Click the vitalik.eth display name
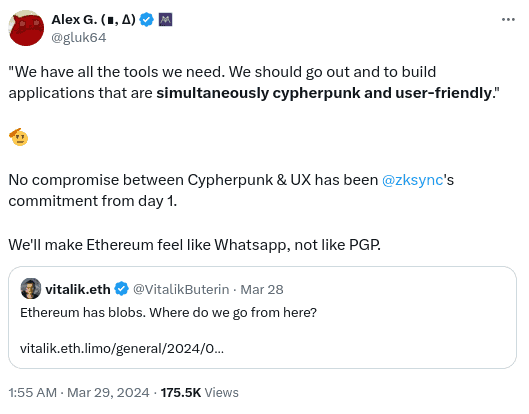 [78, 289]
